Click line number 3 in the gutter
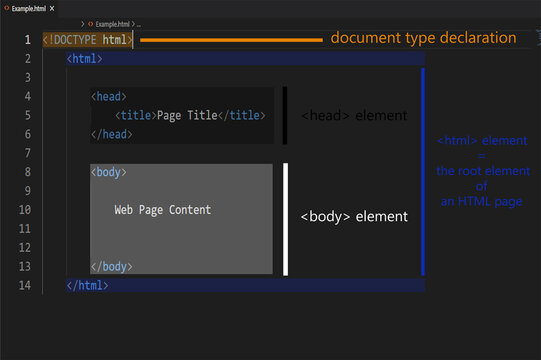The width and height of the screenshot is (541, 360). [28, 77]
